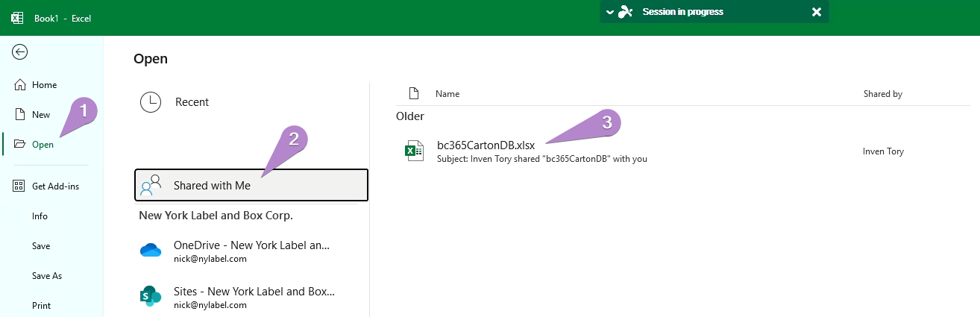This screenshot has width=980, height=317.
Task: Click the Excel file icon for bc365CartonDB
Action: click(414, 151)
